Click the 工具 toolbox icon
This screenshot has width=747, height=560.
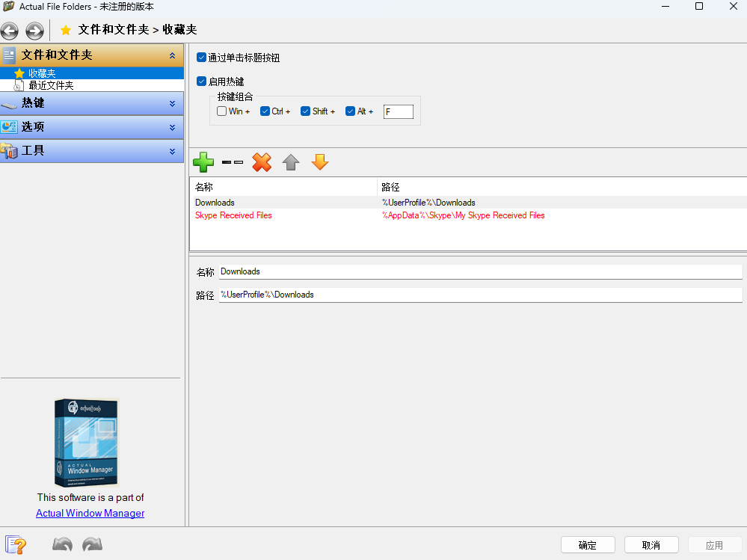[x=9, y=151]
